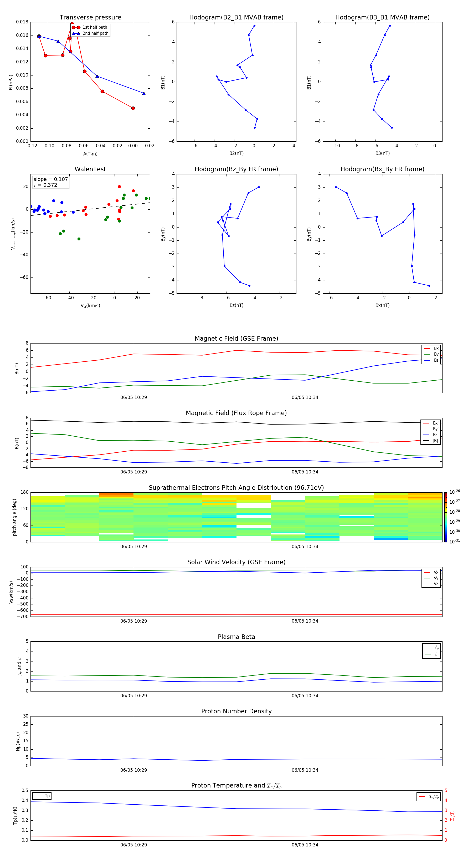The height and width of the screenshot is (868, 473).
Task: Click the '06/05 10:29' tick under GSE magnetic field
Action: click(x=134, y=397)
